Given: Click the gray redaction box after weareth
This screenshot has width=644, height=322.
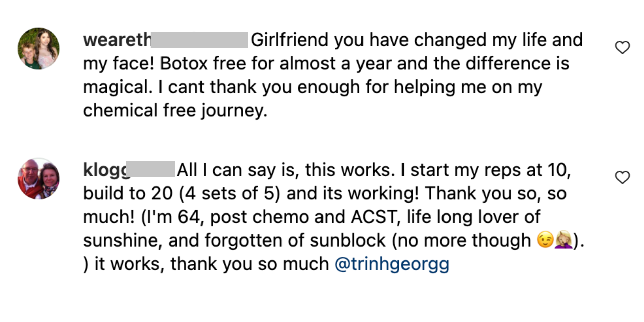Looking at the screenshot, I should 199,40.
